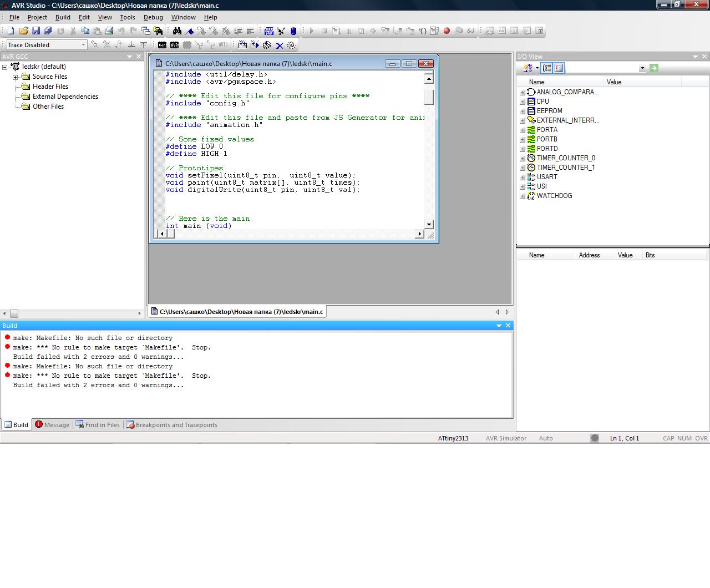
Task: Click the AVR programmer chip icon
Action: coord(175,45)
